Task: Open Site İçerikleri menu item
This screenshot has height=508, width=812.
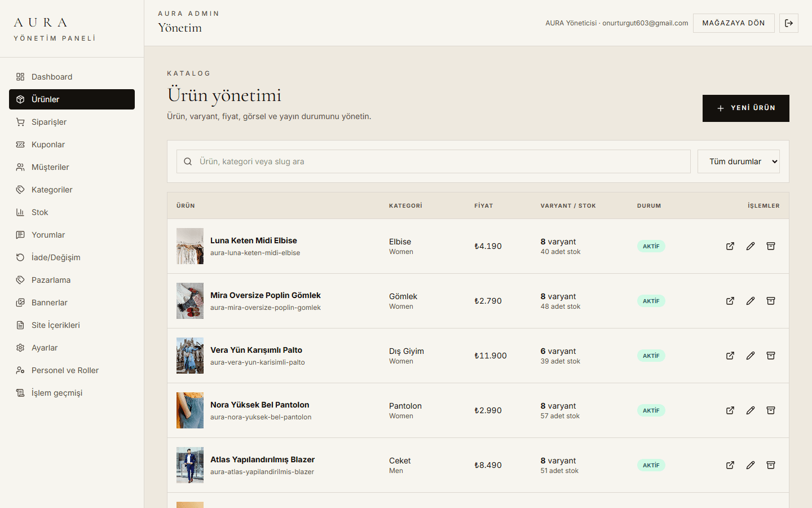Action: [72, 325]
